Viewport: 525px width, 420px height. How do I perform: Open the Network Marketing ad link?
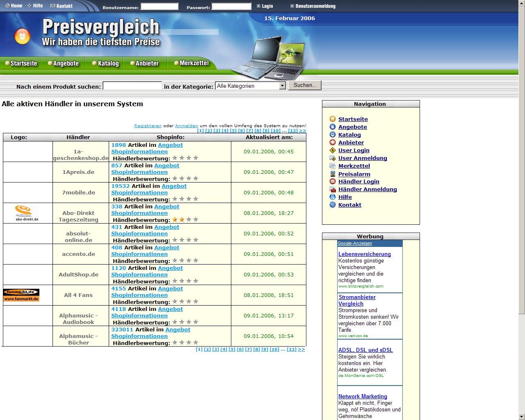[363, 396]
